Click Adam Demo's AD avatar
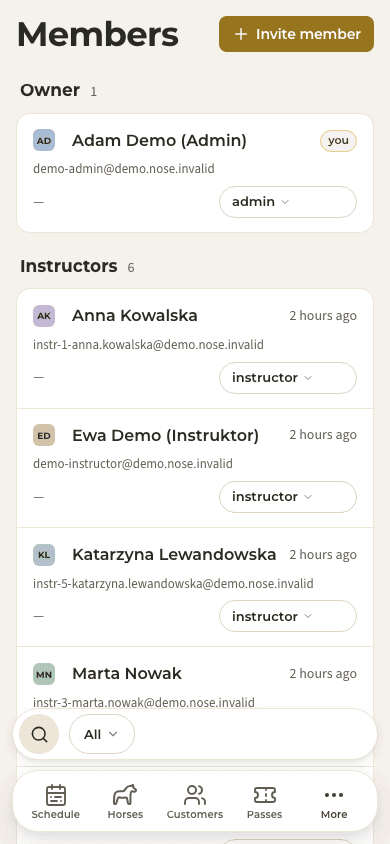This screenshot has width=390, height=844. pyautogui.click(x=44, y=140)
